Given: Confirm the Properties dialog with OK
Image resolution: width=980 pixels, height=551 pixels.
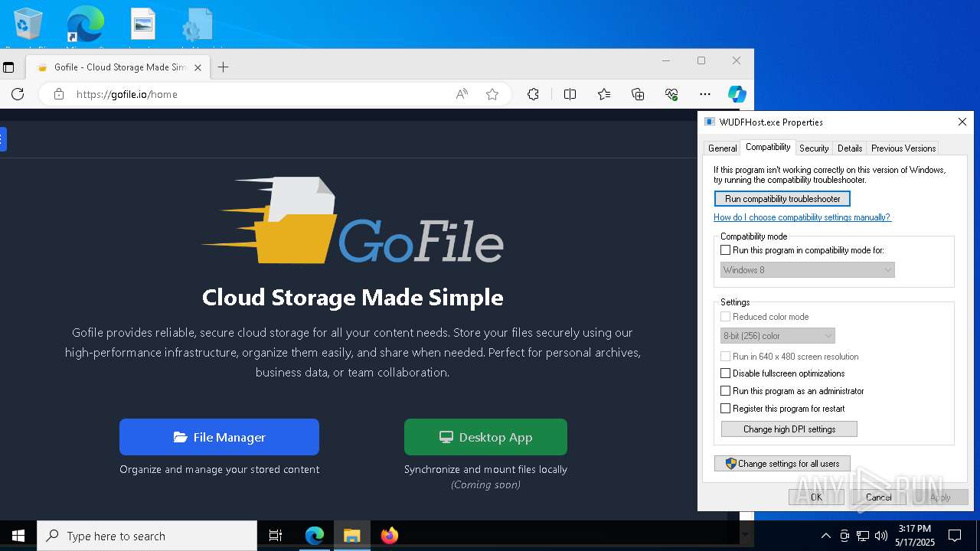Looking at the screenshot, I should pyautogui.click(x=816, y=497).
